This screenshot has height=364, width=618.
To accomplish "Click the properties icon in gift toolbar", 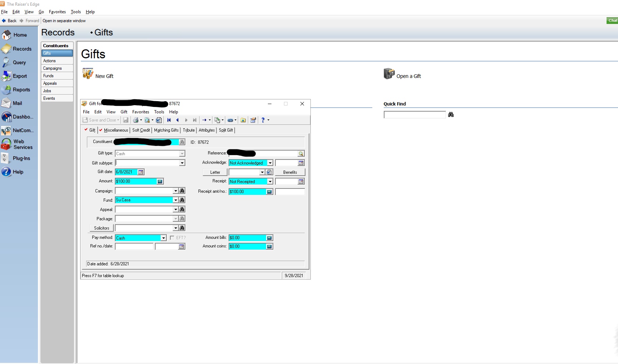I will click(253, 120).
